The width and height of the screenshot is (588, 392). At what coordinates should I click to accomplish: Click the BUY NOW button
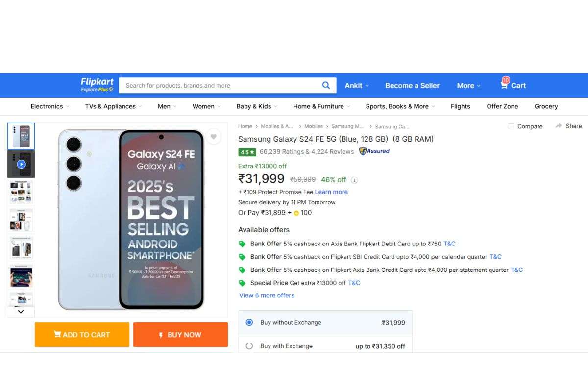(180, 335)
